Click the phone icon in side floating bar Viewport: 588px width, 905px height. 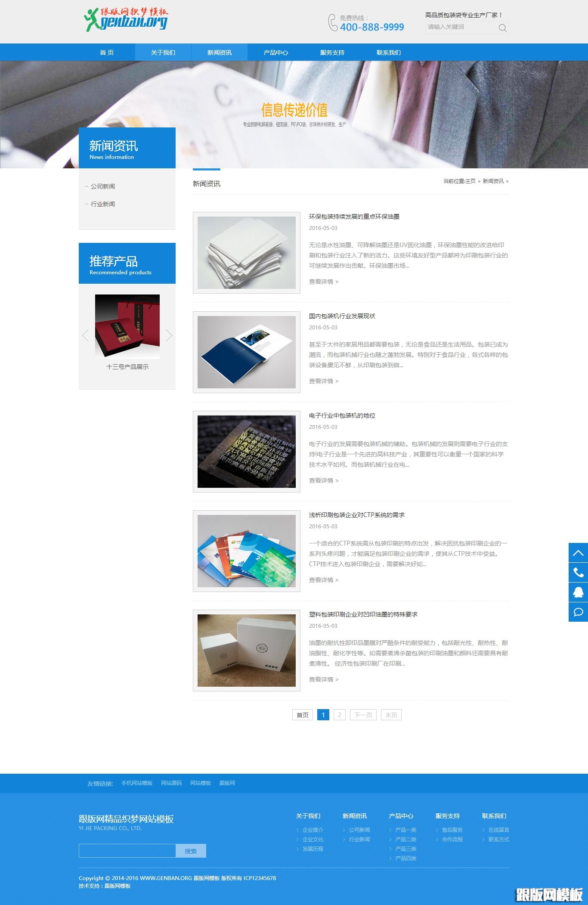[x=578, y=573]
